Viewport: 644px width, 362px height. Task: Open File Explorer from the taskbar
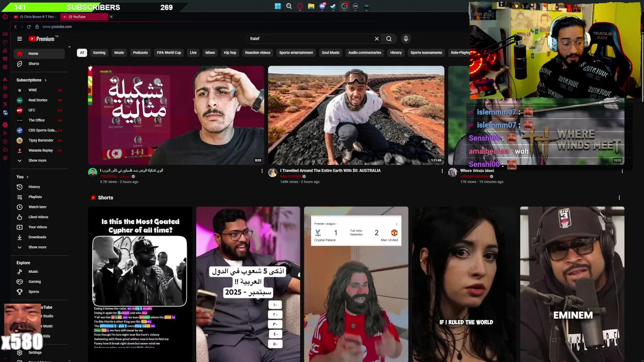click(311, 7)
